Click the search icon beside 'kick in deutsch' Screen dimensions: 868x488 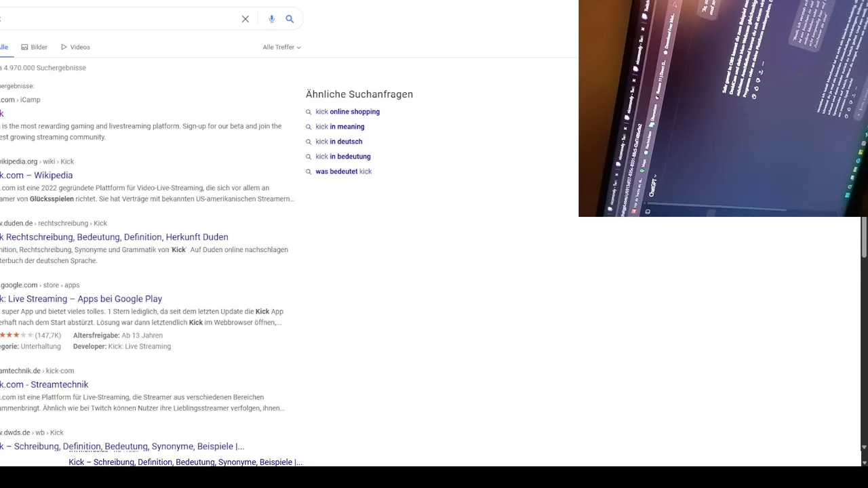[x=309, y=142]
